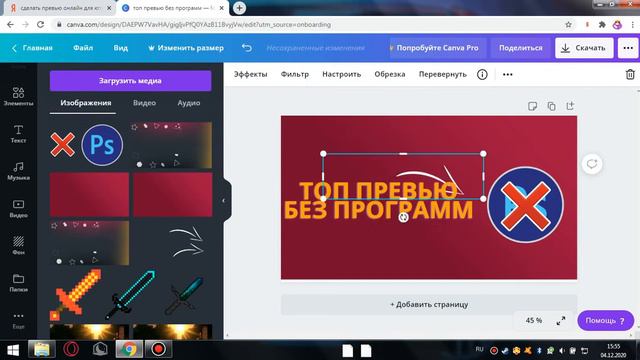Select white arrows uploaded image
This screenshot has width=640, height=360.
coord(186,243)
